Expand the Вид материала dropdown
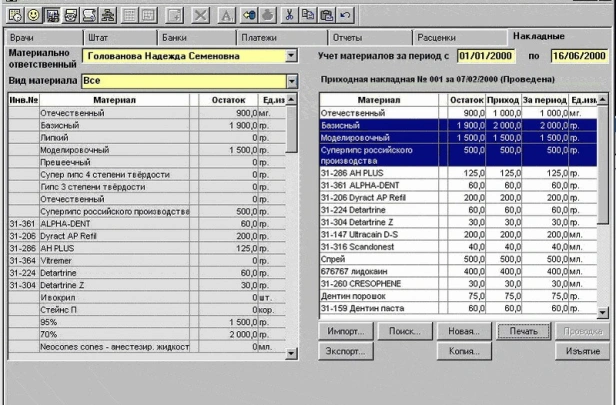Viewport: 616px width, 405px height. pos(291,81)
